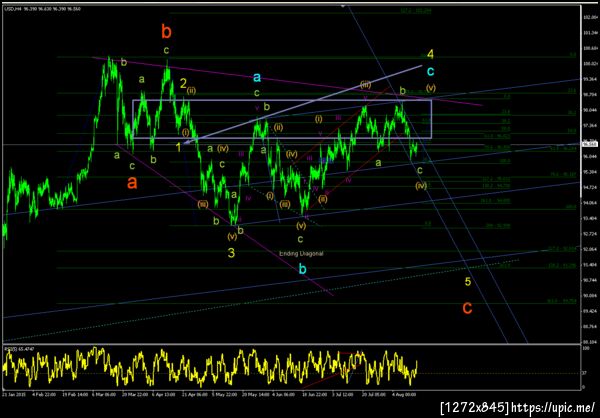
Task: Click the '21 Apr 06:00' date on time axis
Action: coord(195,393)
